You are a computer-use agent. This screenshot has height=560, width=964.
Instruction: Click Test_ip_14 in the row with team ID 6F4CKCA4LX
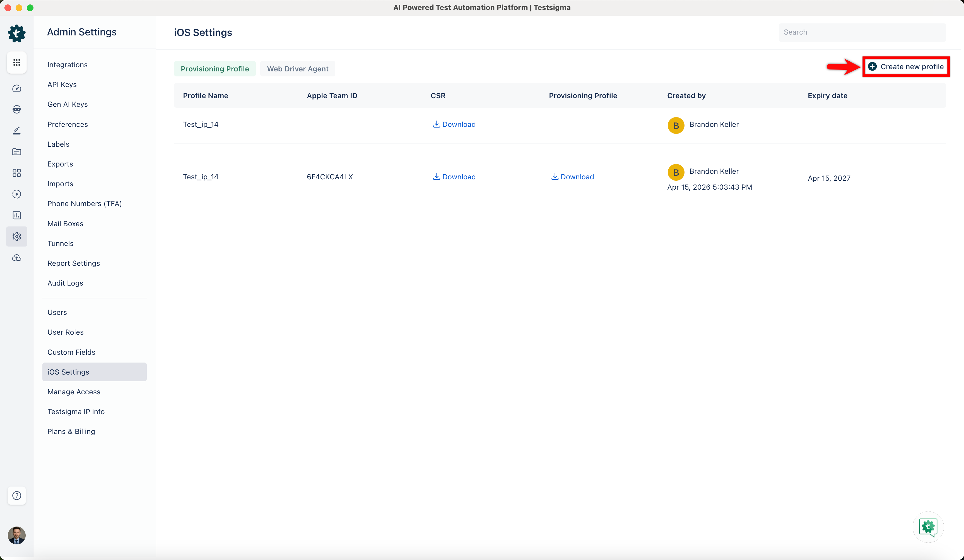click(201, 177)
